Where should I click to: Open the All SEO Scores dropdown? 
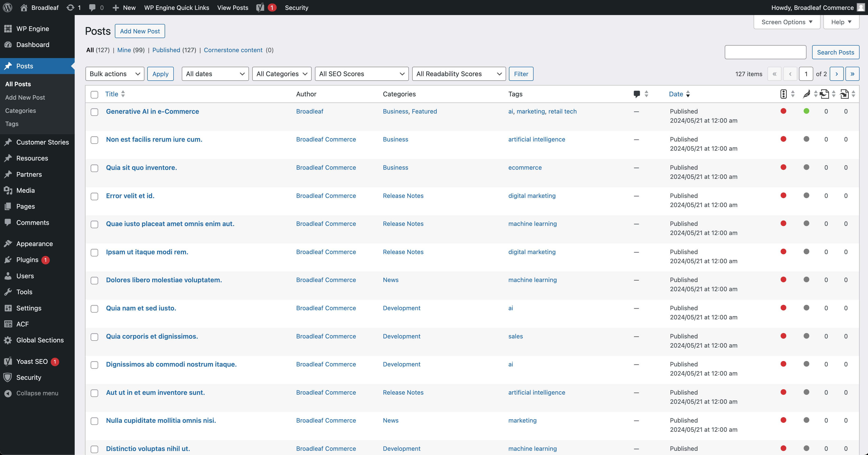(x=362, y=74)
